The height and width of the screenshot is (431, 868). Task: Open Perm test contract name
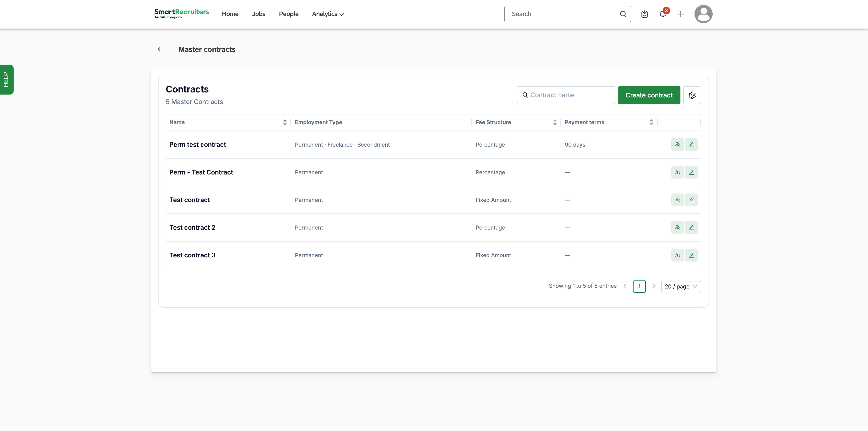click(198, 145)
